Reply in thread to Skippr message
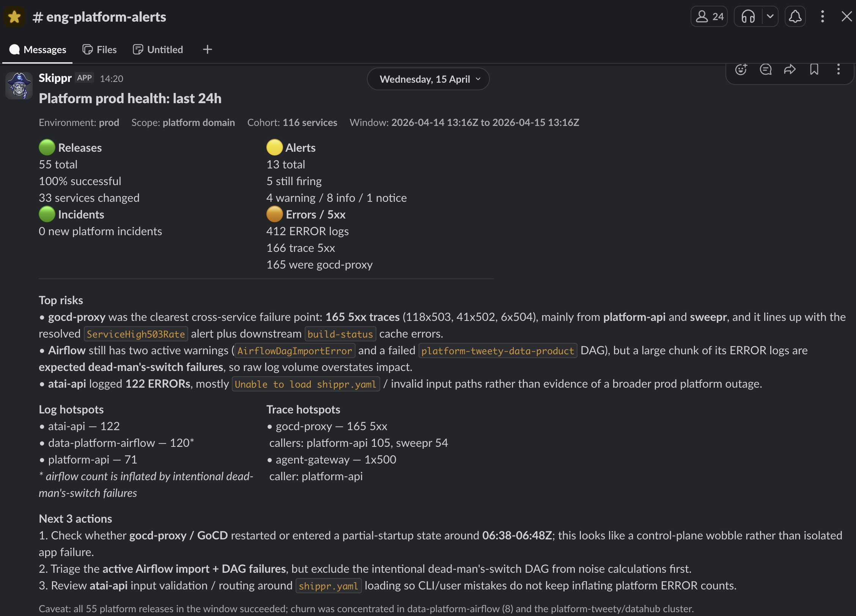 coord(765,69)
